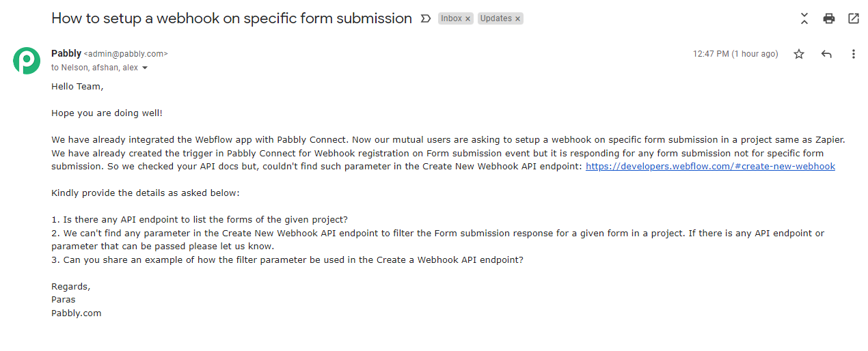Image resolution: width=868 pixels, height=351 pixels.
Task: Reply using the arrow icon
Action: click(826, 54)
